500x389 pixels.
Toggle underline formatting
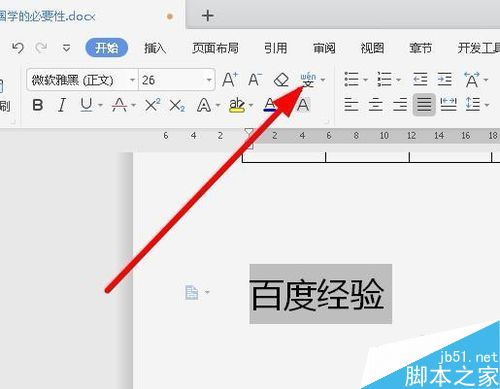(86, 105)
